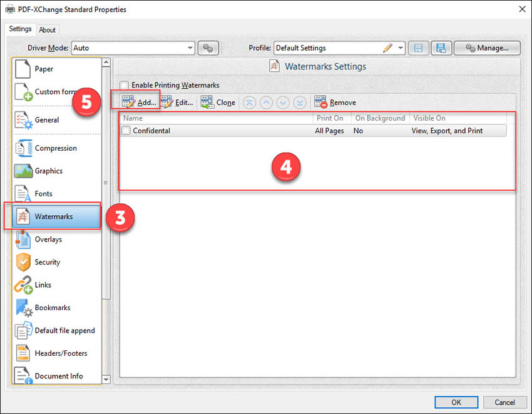Select the Watermarks category
This screenshot has width=532, height=414.
click(x=57, y=216)
